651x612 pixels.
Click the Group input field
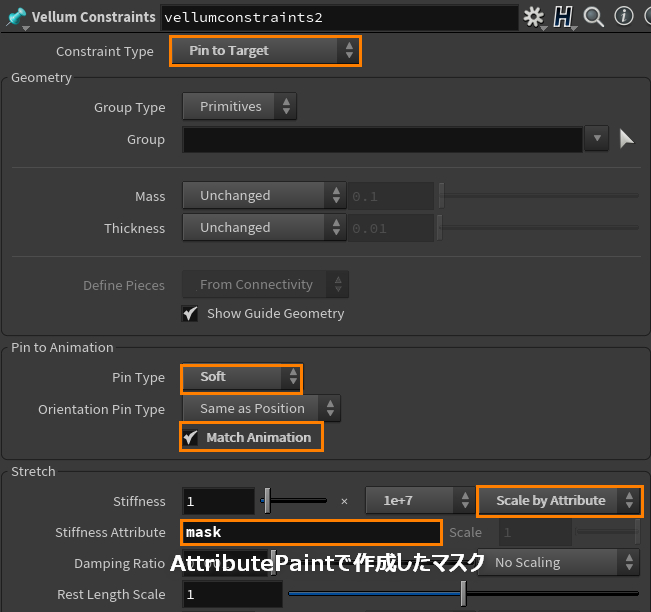pyautogui.click(x=382, y=140)
